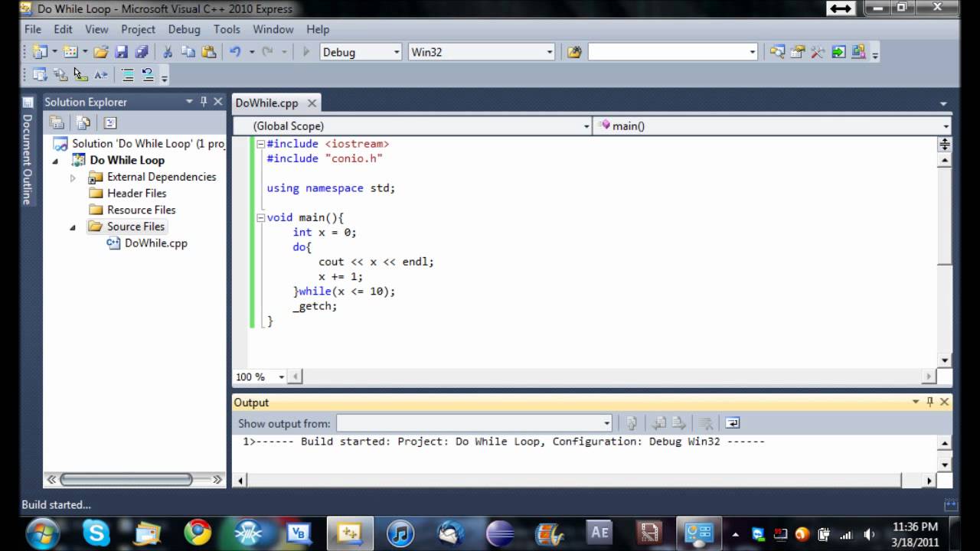Click the Comment out selected lines icon
Viewport: 980px width, 551px height.
[128, 75]
